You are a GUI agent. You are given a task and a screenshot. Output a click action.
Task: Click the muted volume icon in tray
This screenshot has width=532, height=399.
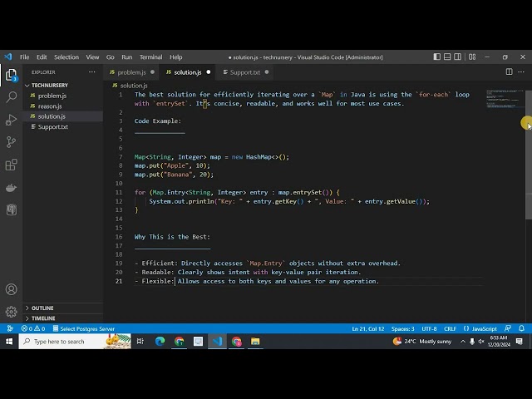pyautogui.click(x=481, y=342)
